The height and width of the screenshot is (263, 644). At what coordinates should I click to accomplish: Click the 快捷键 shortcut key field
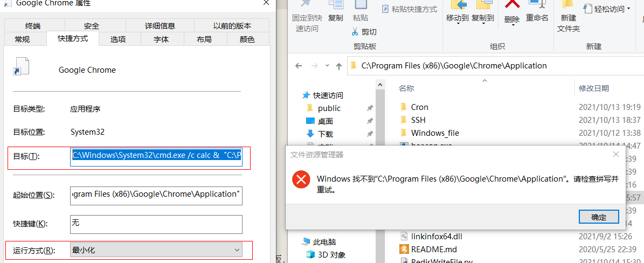pyautogui.click(x=156, y=224)
